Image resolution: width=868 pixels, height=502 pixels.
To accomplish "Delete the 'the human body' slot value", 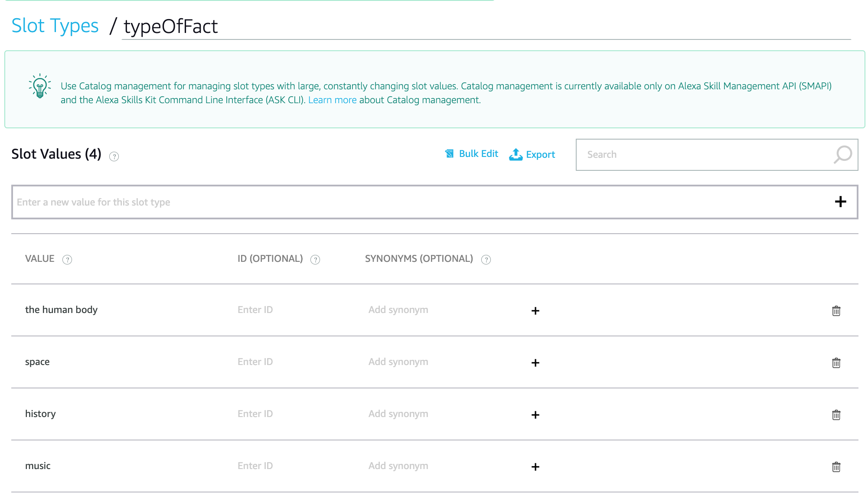I will coord(836,311).
